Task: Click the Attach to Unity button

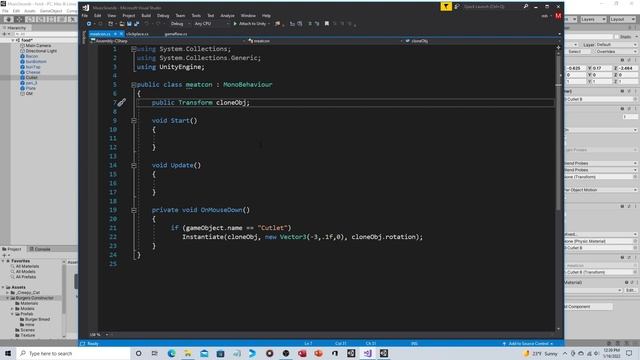Action: point(251,24)
